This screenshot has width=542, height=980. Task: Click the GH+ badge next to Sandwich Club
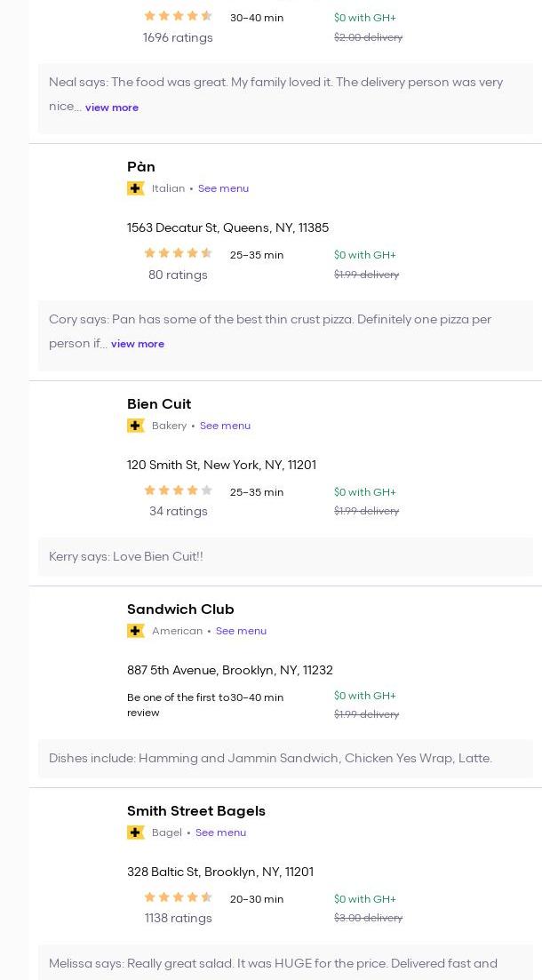tap(136, 631)
